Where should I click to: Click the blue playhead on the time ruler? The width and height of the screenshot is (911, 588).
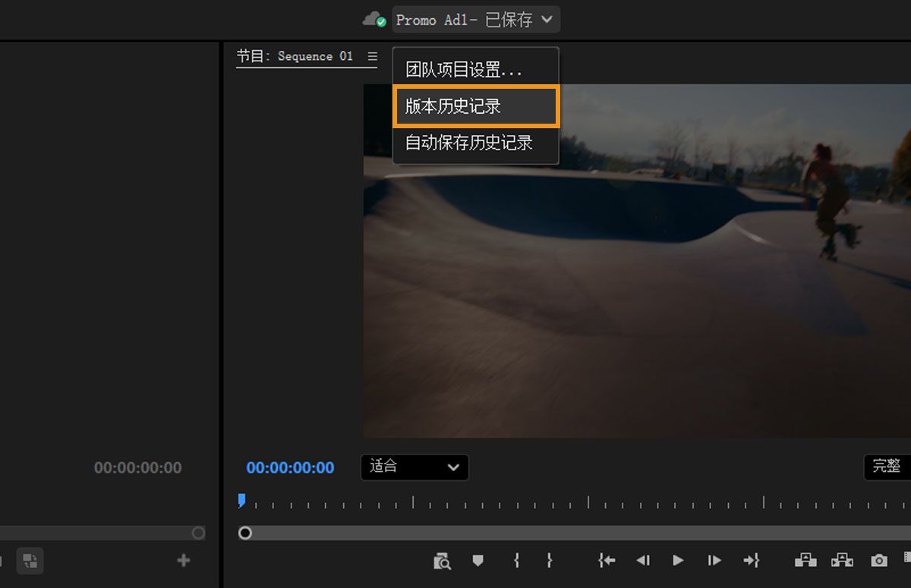241,501
